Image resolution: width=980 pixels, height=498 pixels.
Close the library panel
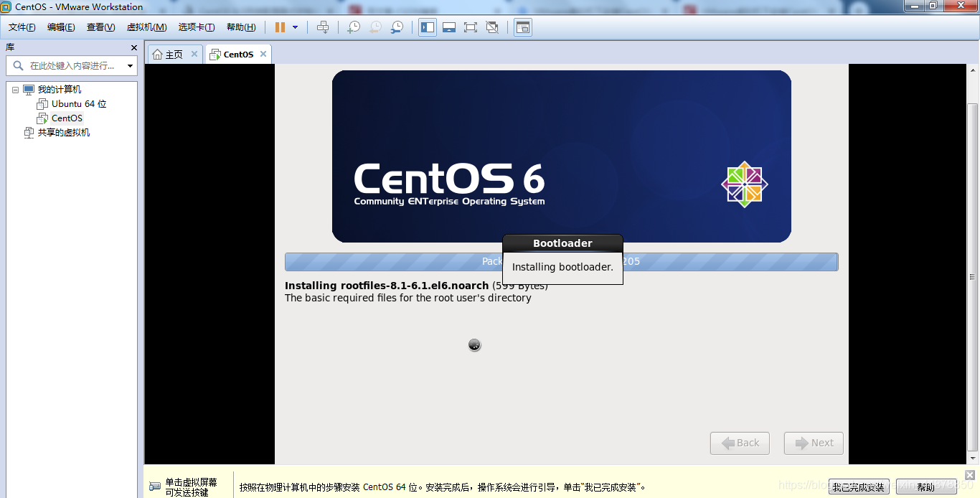coord(134,47)
